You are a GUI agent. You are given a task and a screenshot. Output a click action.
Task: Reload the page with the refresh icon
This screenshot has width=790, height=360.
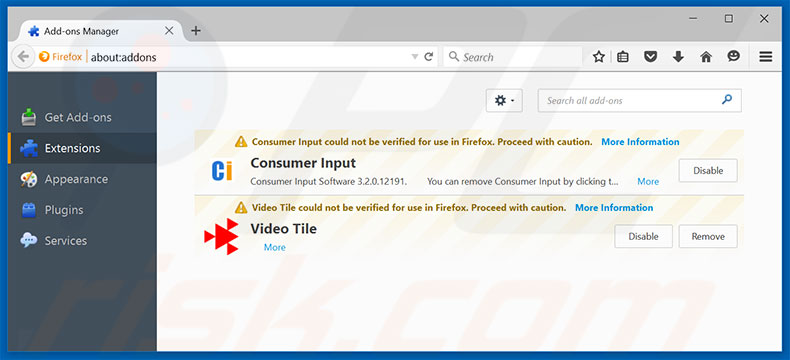tap(429, 57)
